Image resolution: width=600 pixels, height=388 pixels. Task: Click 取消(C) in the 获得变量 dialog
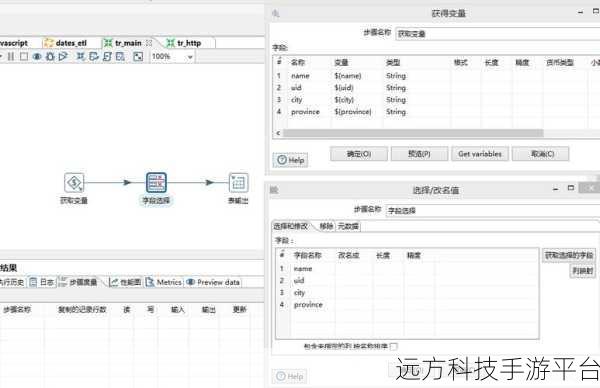point(541,154)
